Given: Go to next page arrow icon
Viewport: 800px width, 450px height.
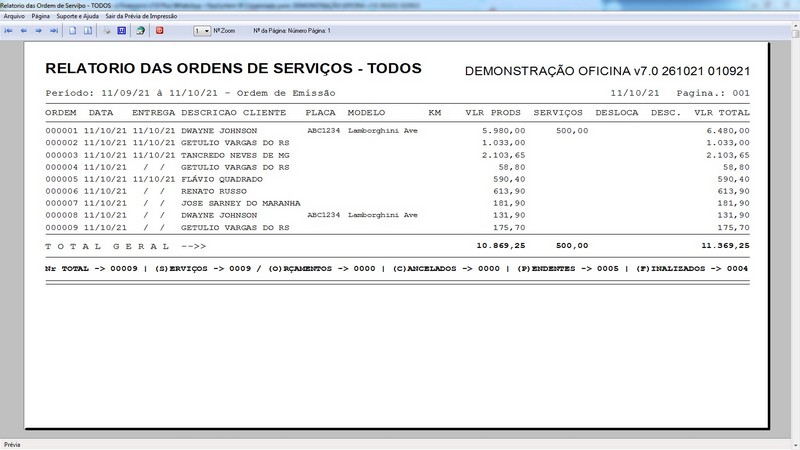Looking at the screenshot, I should (38, 31).
